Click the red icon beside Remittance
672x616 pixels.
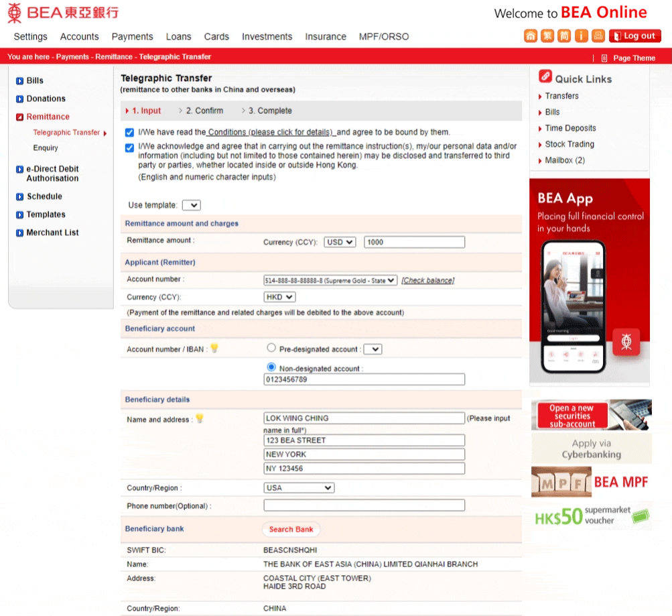[x=19, y=117]
